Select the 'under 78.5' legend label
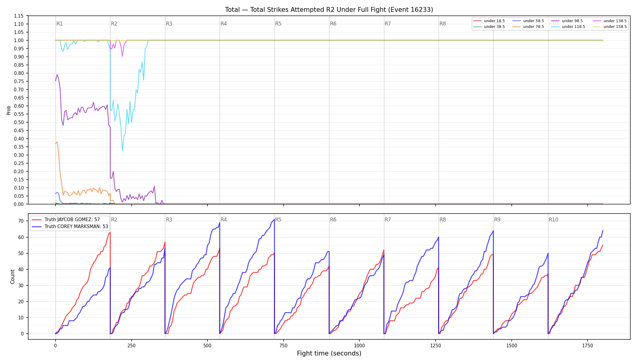 534,27
